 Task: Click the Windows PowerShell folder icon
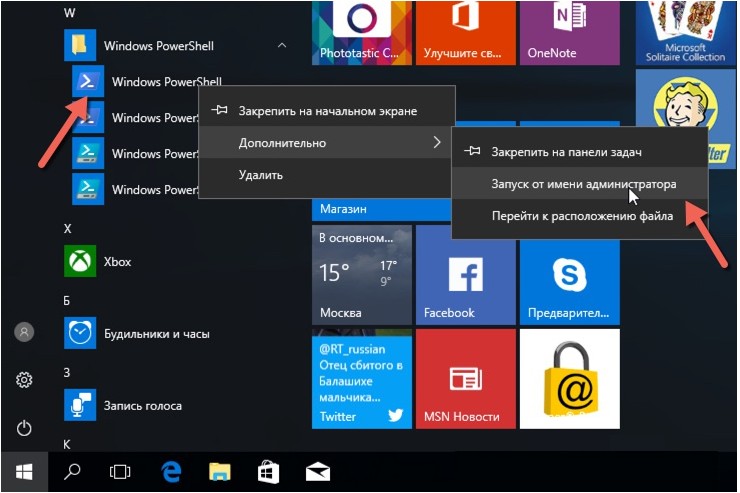click(80, 45)
